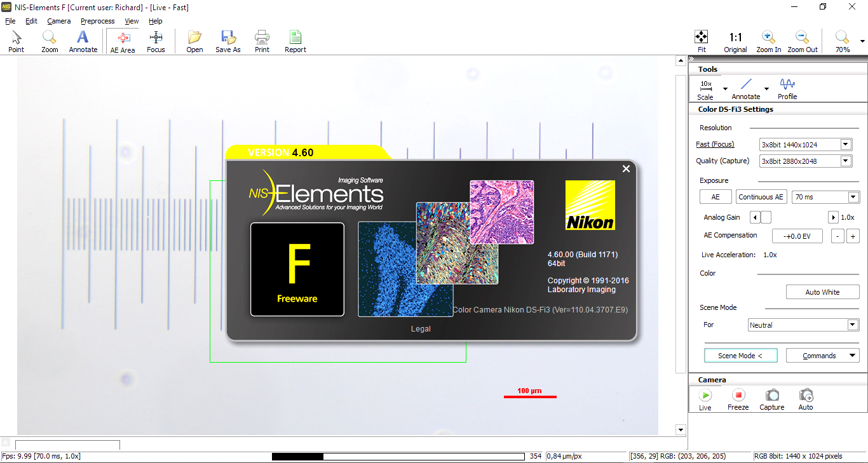Open the Profile tool in the Tools panel

pos(787,88)
